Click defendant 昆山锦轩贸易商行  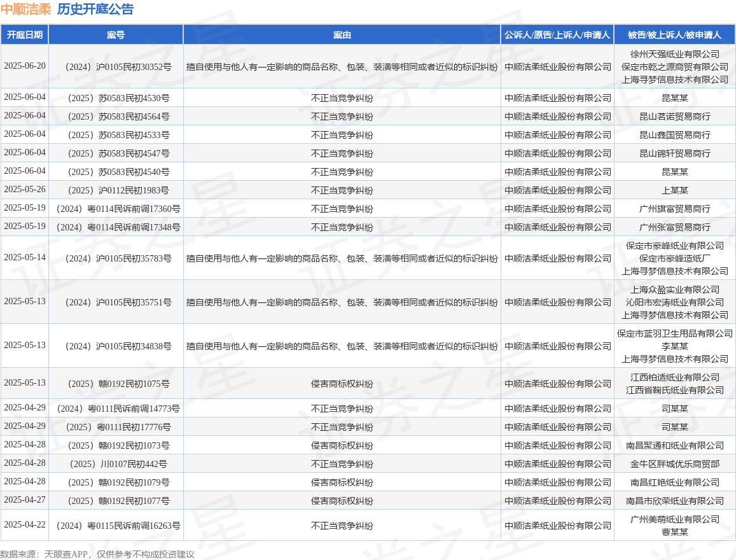click(674, 153)
